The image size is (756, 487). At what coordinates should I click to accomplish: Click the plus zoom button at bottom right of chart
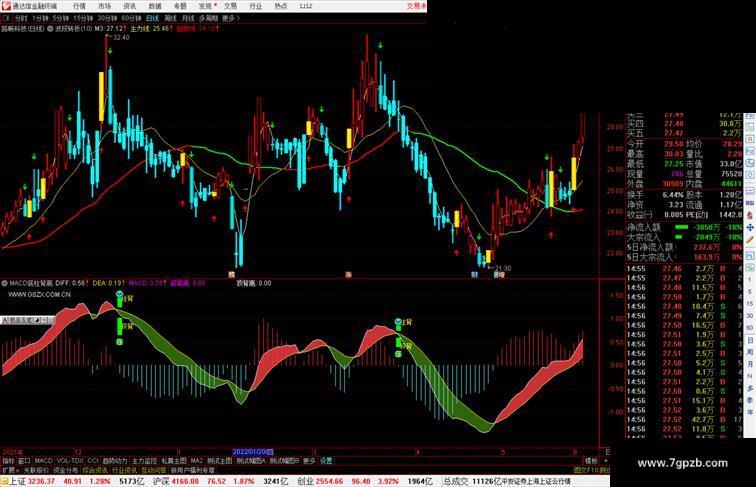[x=606, y=461]
